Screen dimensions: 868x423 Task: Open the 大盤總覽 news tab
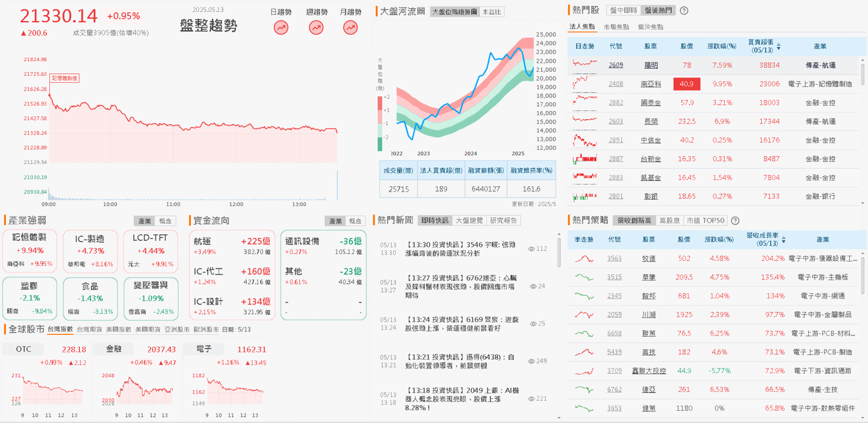pos(469,220)
